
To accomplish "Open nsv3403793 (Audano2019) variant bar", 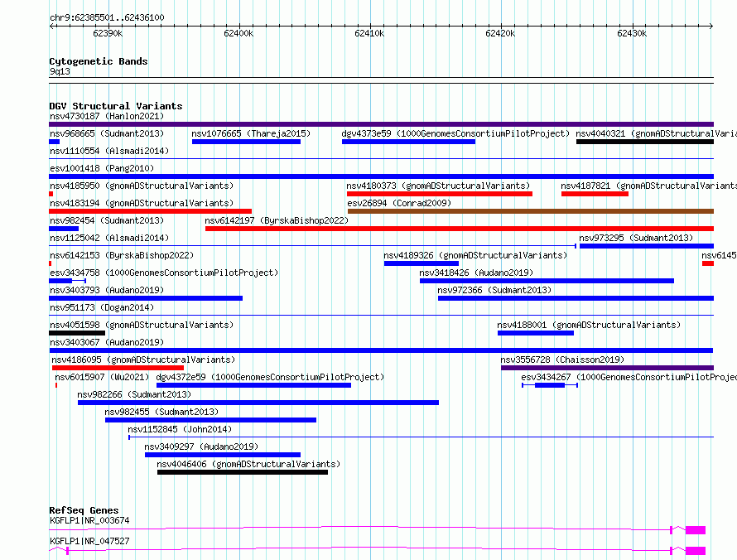I will click(x=146, y=298).
